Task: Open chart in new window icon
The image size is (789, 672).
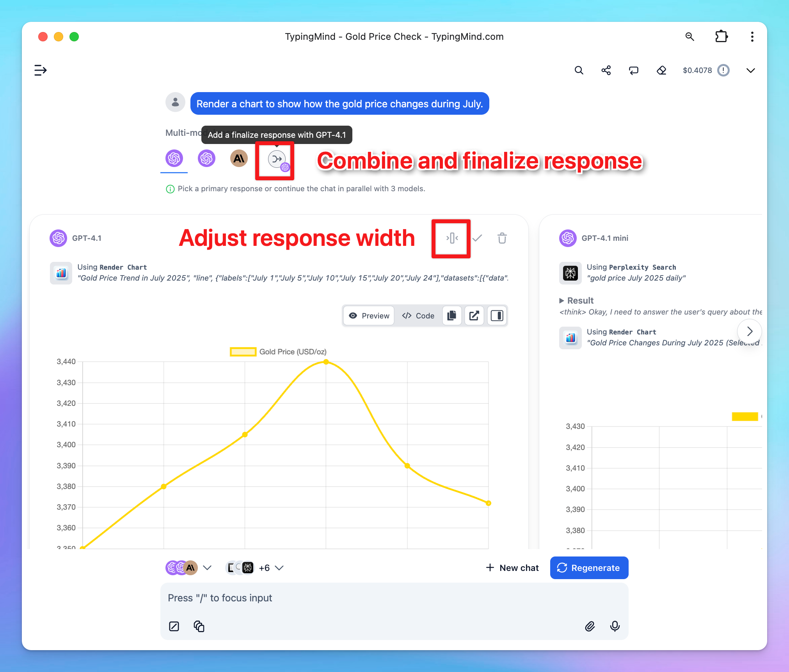Action: coord(474,316)
